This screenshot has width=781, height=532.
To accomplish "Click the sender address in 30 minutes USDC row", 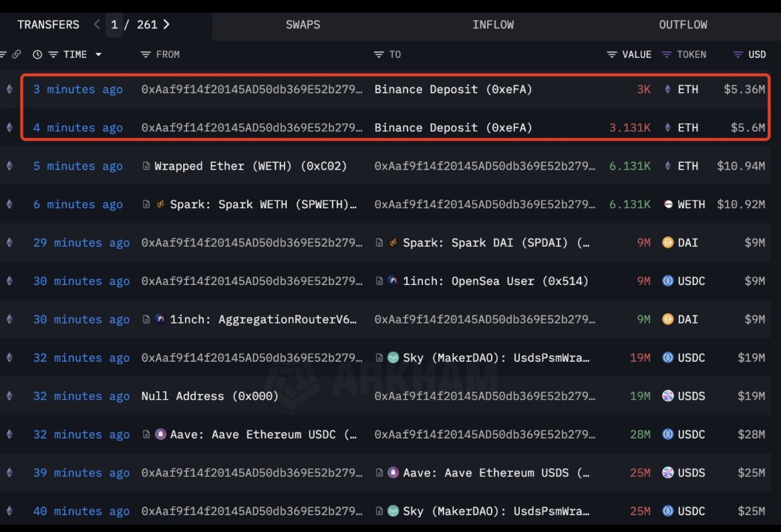I will [252, 281].
